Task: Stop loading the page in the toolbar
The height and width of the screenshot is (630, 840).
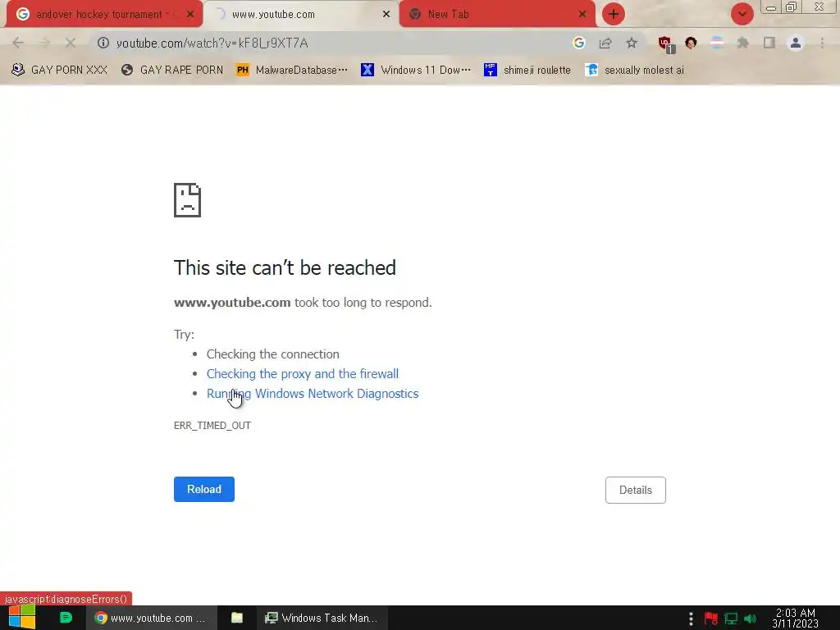Action: (x=71, y=43)
